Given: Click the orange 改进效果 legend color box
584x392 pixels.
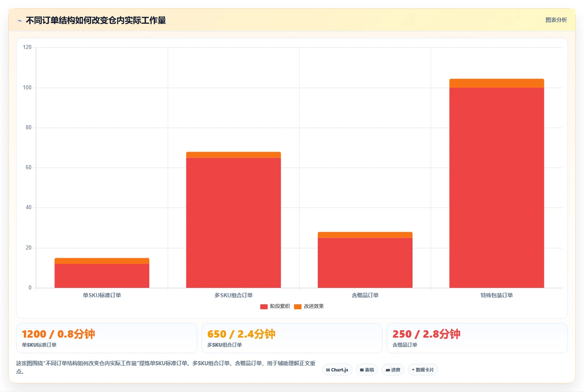Looking at the screenshot, I should click(298, 306).
